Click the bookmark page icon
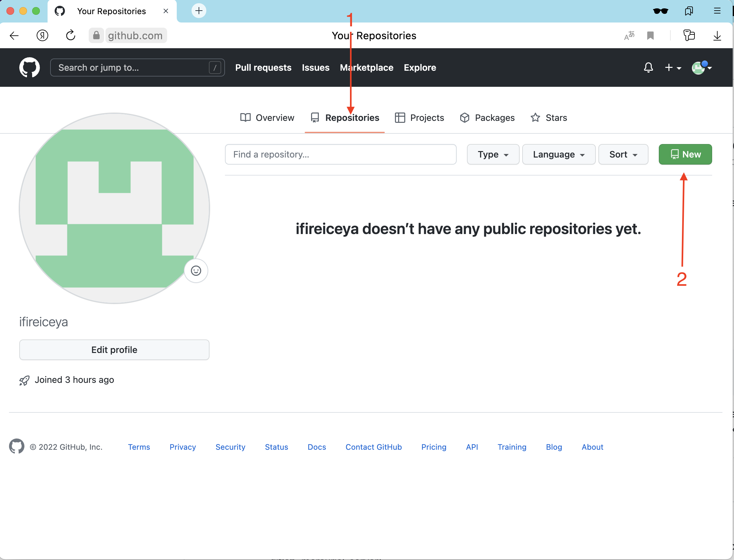This screenshot has height=560, width=734. 650,35
